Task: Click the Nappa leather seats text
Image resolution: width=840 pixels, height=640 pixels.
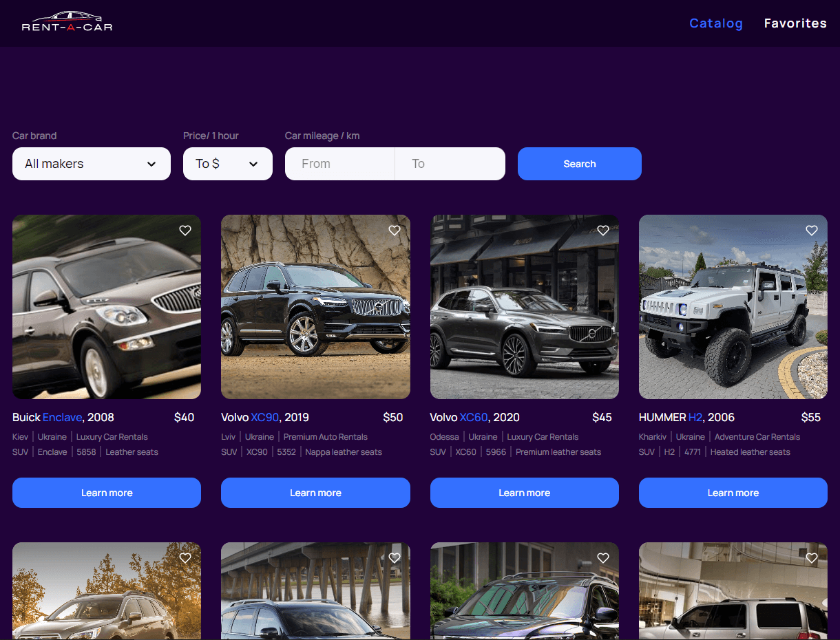Action: click(x=344, y=452)
